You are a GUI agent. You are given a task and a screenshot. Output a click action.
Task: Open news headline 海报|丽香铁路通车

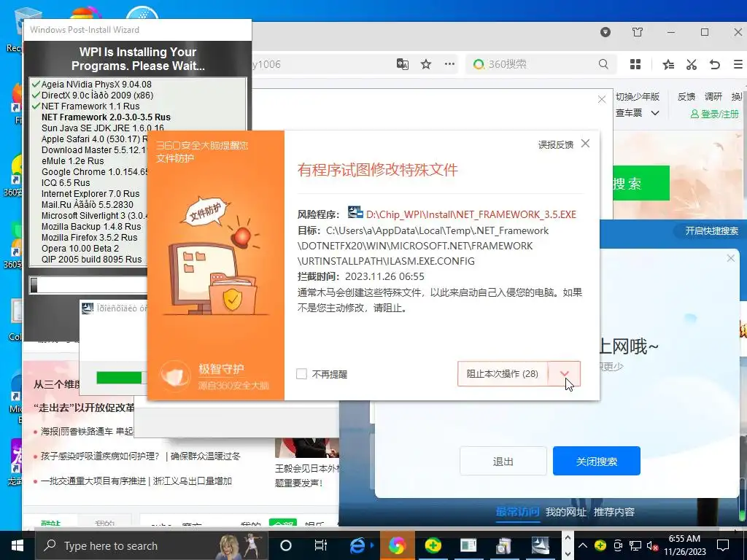[x=87, y=432]
